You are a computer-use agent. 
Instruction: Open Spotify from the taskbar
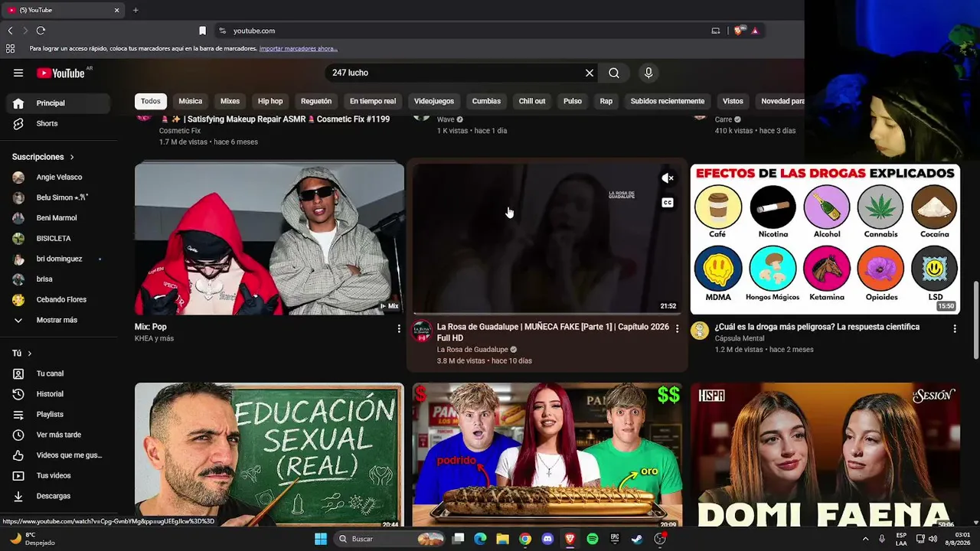coord(593,539)
